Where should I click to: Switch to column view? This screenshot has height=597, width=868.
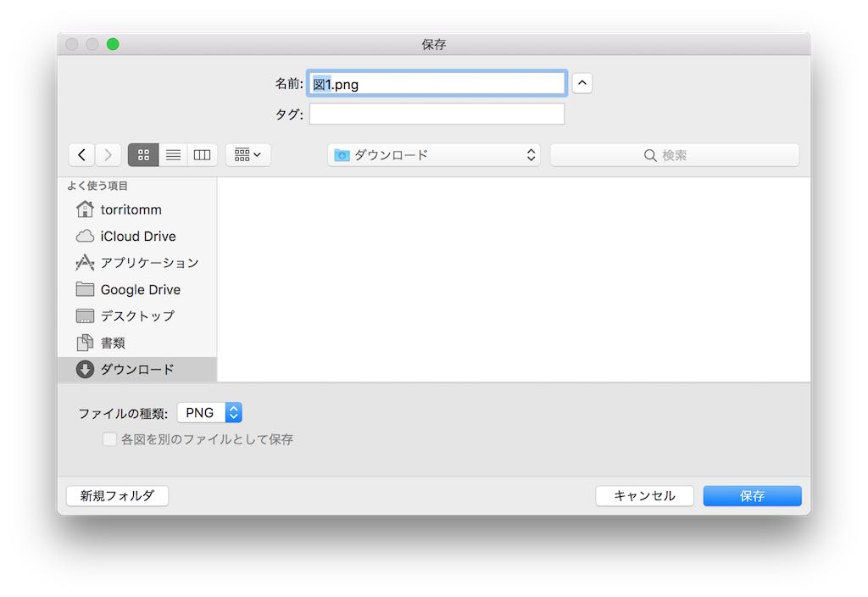coord(202,154)
